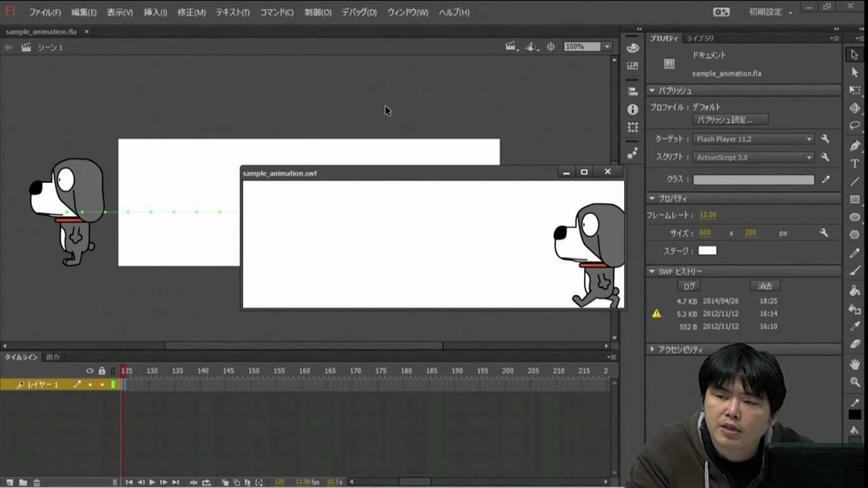Select the Zoom magnifier tool

pos(855,382)
